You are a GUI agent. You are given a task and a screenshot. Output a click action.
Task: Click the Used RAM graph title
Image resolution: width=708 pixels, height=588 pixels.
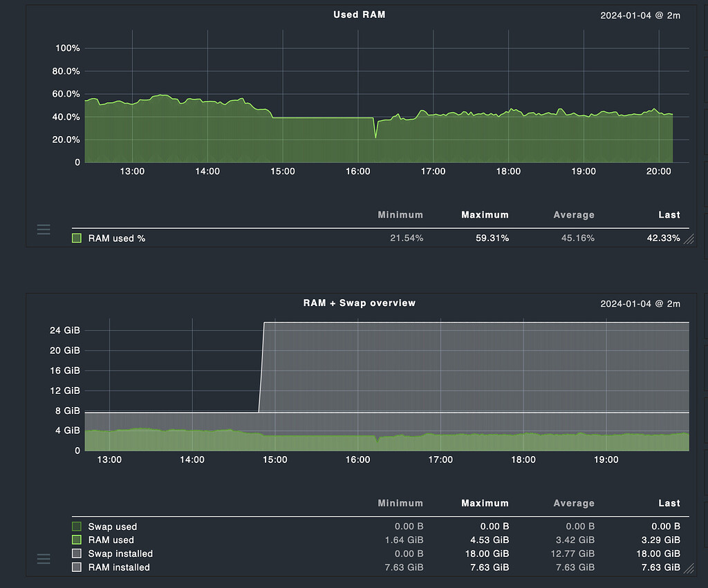click(359, 15)
